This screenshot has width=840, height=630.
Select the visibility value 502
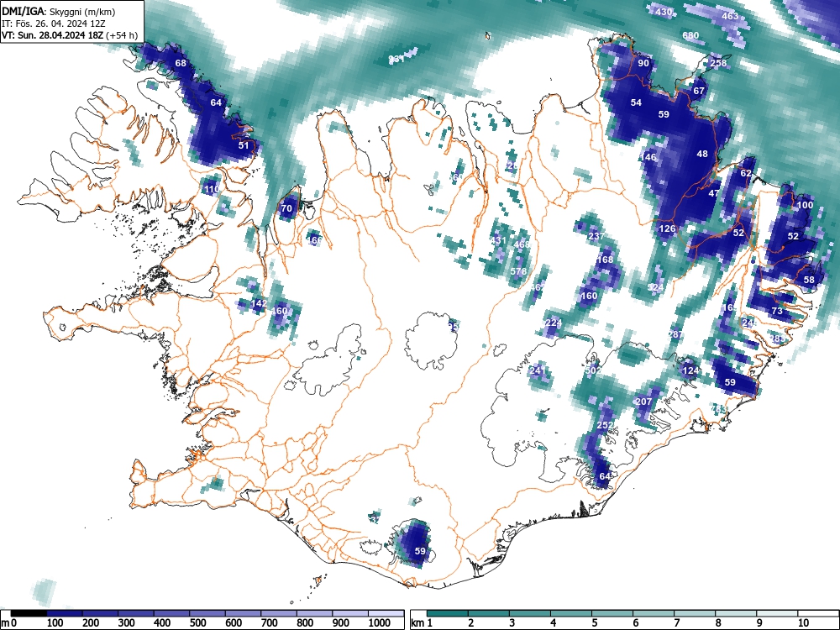coord(594,370)
